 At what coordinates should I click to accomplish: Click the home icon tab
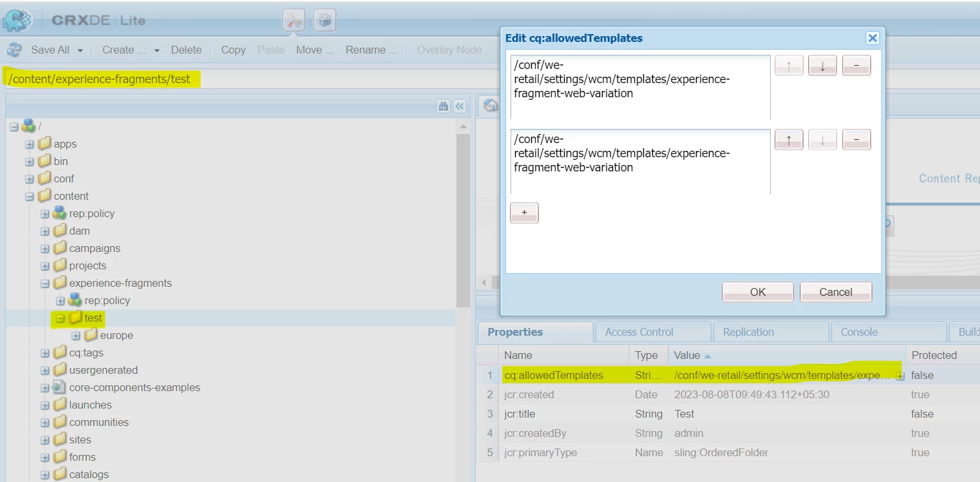pos(491,106)
